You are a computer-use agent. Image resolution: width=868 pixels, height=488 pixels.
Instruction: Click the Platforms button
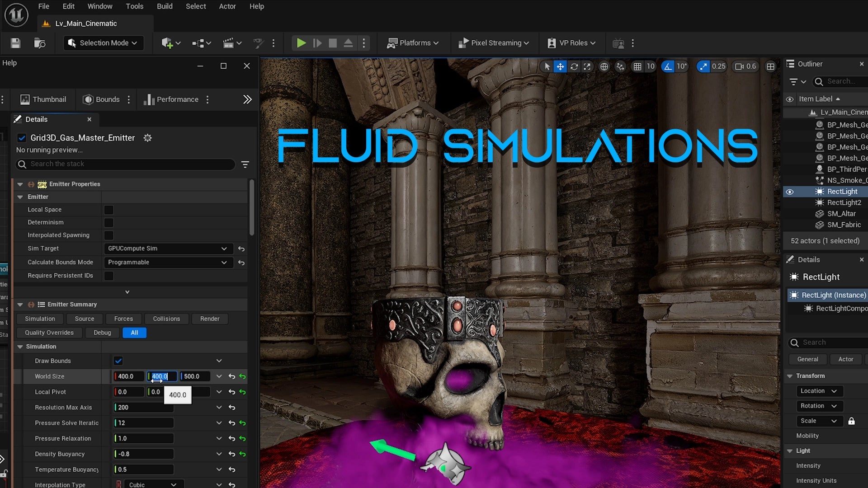pos(413,43)
